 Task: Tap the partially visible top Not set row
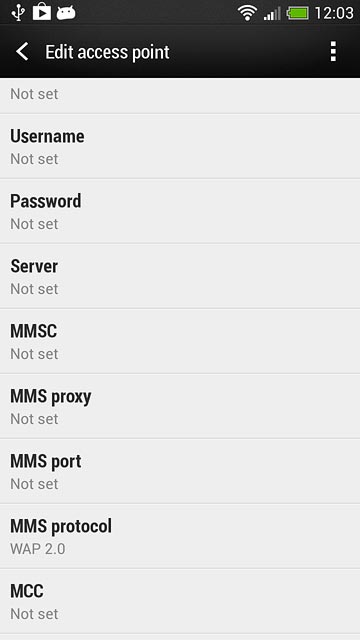tap(180, 96)
